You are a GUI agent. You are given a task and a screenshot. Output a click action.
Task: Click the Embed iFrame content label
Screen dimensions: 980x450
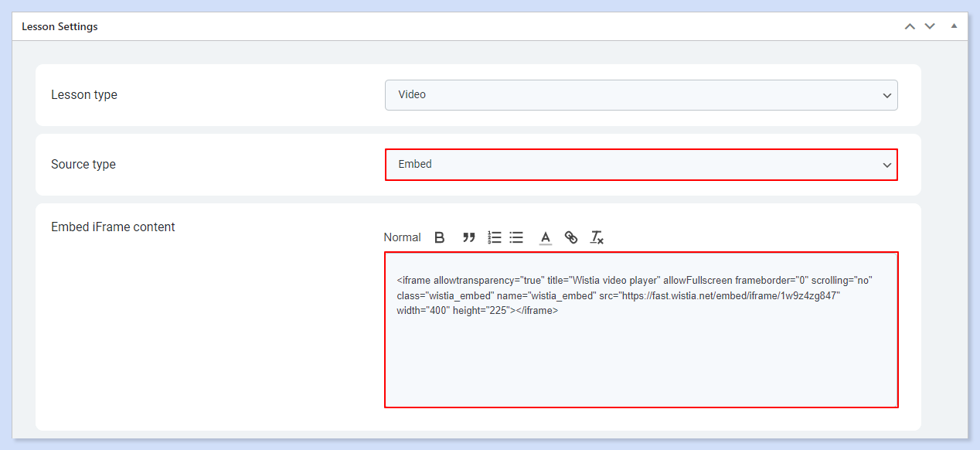click(x=113, y=227)
